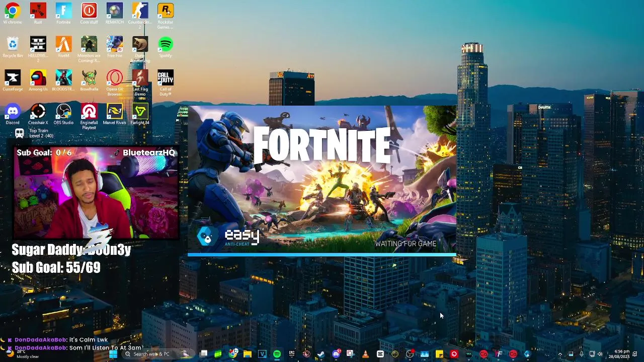Open Epic Games Launcher on the taskbar

point(292,354)
